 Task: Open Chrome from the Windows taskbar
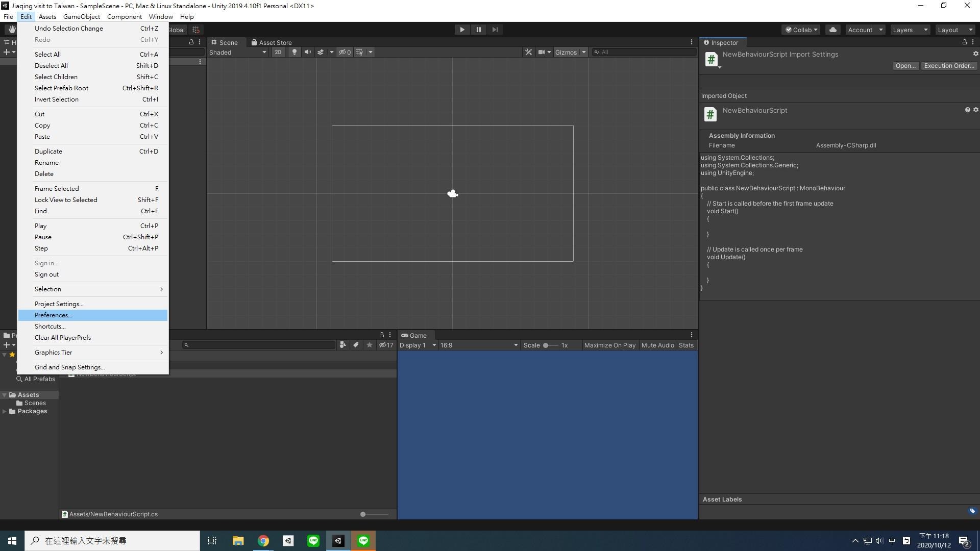click(263, 541)
